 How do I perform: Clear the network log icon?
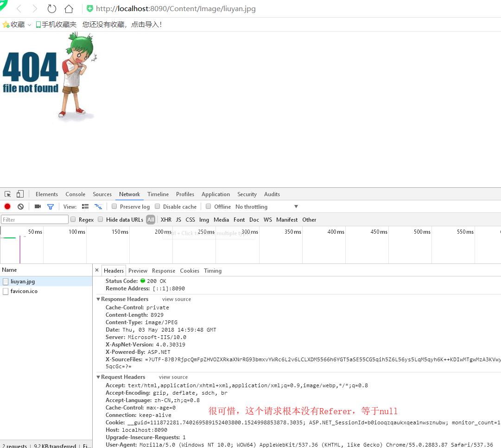[x=21, y=206]
